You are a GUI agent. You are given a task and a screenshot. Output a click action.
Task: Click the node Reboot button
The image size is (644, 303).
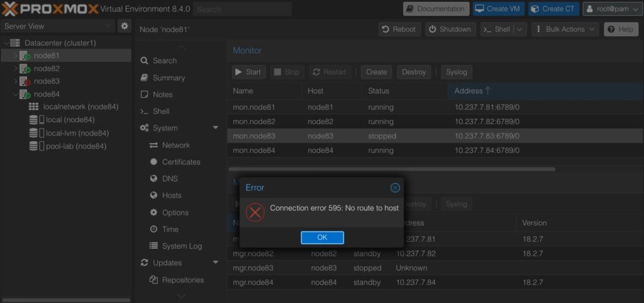399,29
